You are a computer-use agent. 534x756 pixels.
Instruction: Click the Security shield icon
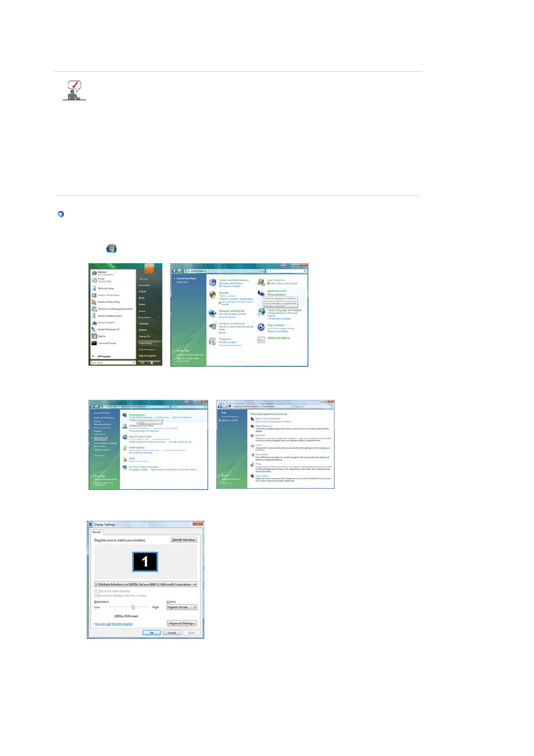click(213, 295)
